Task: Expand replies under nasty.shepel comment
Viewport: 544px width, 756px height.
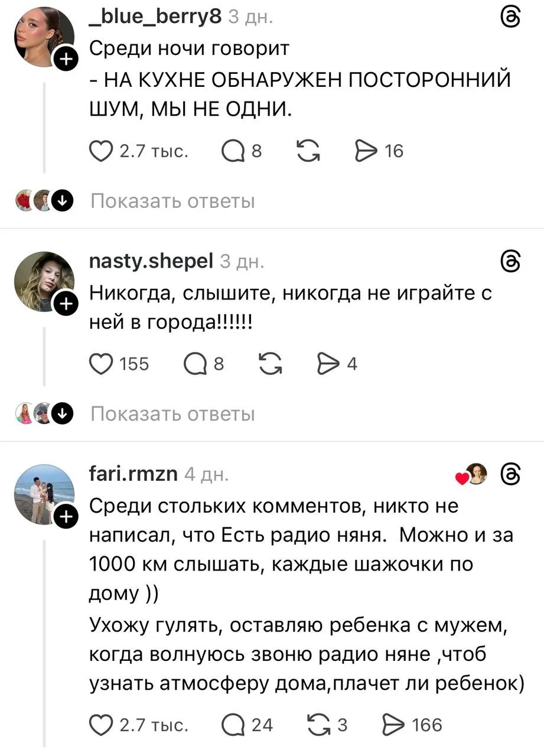Action: point(172,414)
